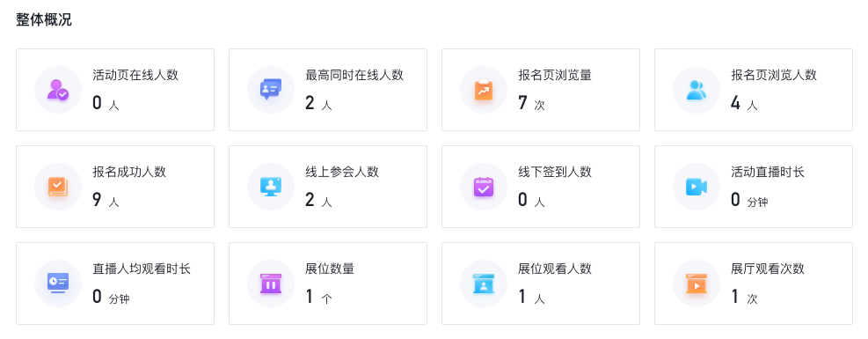The width and height of the screenshot is (868, 339).
Task: Click the 活动直播时长 value 0 分钟
Action: [x=749, y=200]
